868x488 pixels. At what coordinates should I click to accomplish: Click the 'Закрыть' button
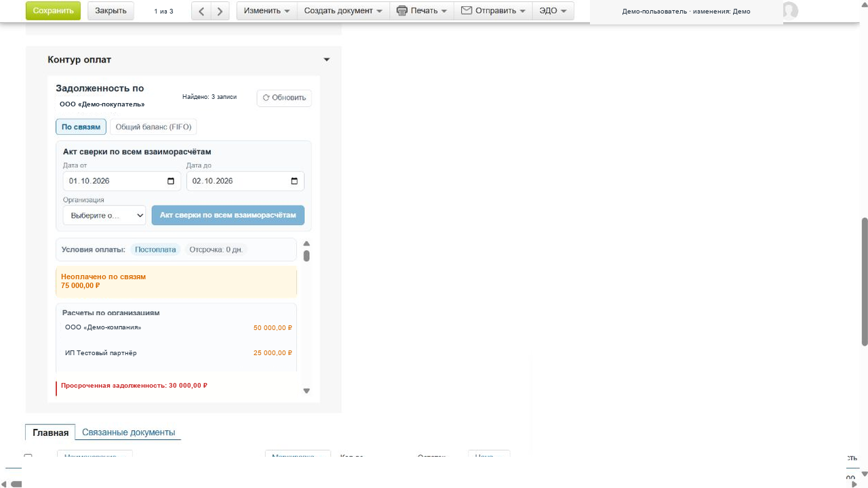click(x=111, y=11)
